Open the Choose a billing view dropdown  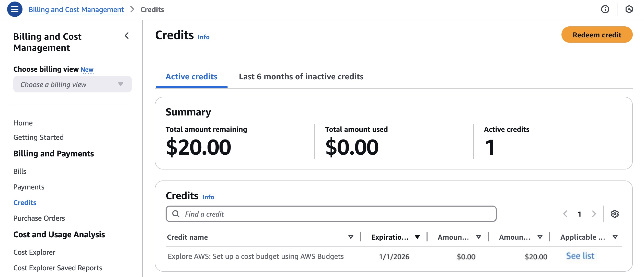click(x=73, y=84)
